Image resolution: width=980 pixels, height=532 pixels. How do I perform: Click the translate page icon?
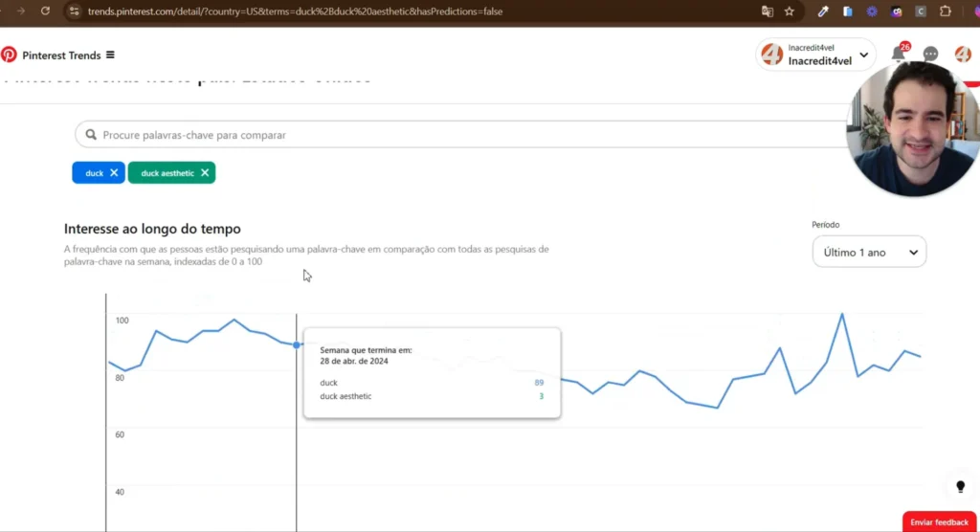pyautogui.click(x=767, y=11)
